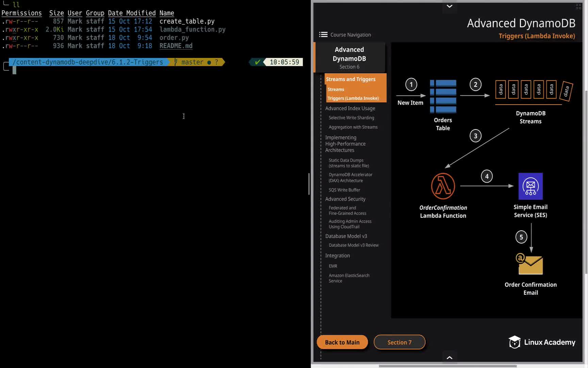Click the content-dynamodb-deepdive path in the prompt

pyautogui.click(x=88, y=62)
